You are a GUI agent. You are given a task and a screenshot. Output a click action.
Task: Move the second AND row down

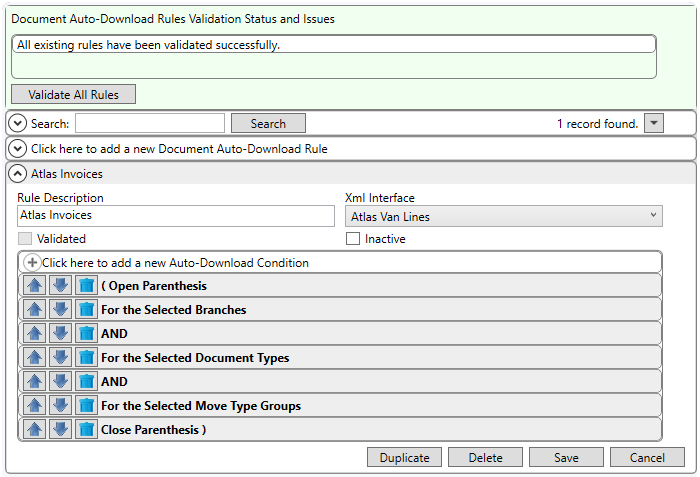(x=60, y=381)
